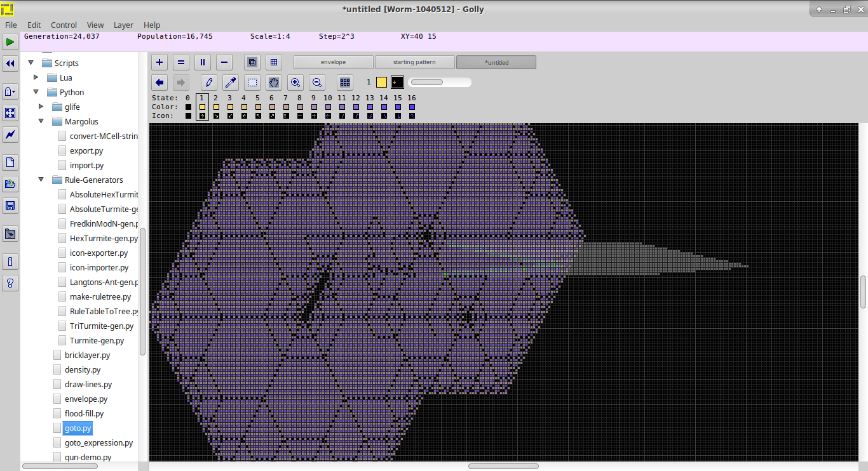Zoom in with the magnifier plus icon
The height and width of the screenshot is (471, 868).
pyautogui.click(x=295, y=83)
